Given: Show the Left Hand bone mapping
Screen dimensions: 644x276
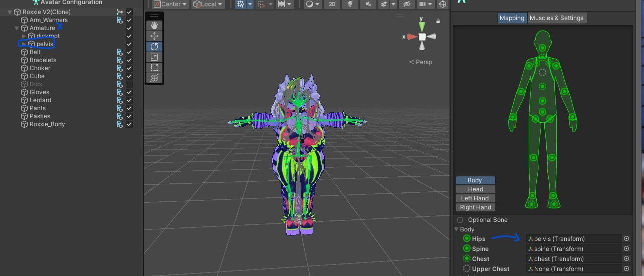Looking at the screenshot, I should tap(475, 198).
